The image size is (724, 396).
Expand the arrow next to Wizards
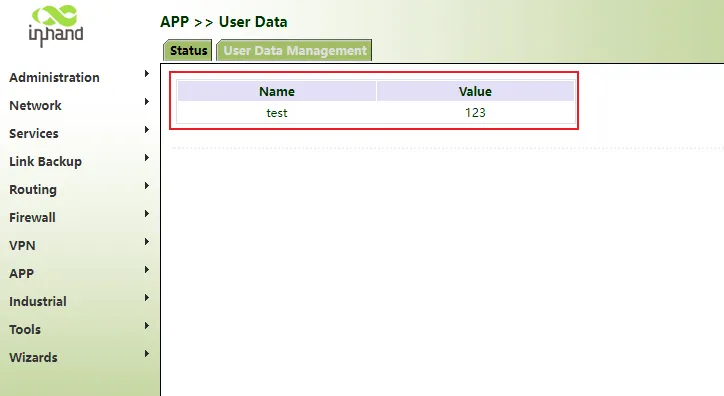147,354
